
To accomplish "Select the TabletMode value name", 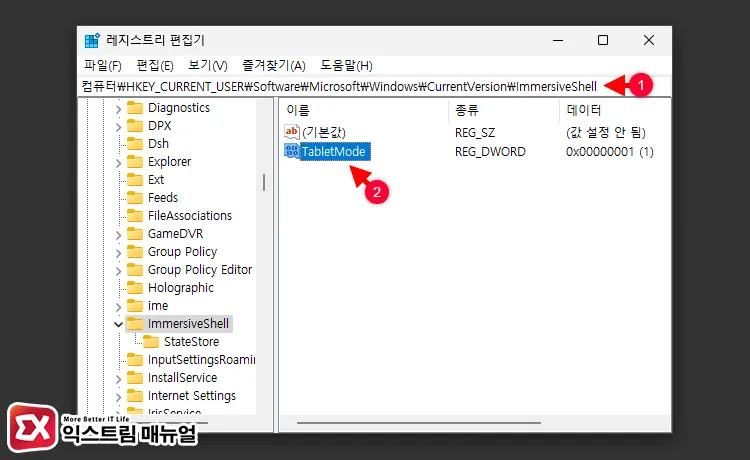I will pyautogui.click(x=334, y=152).
